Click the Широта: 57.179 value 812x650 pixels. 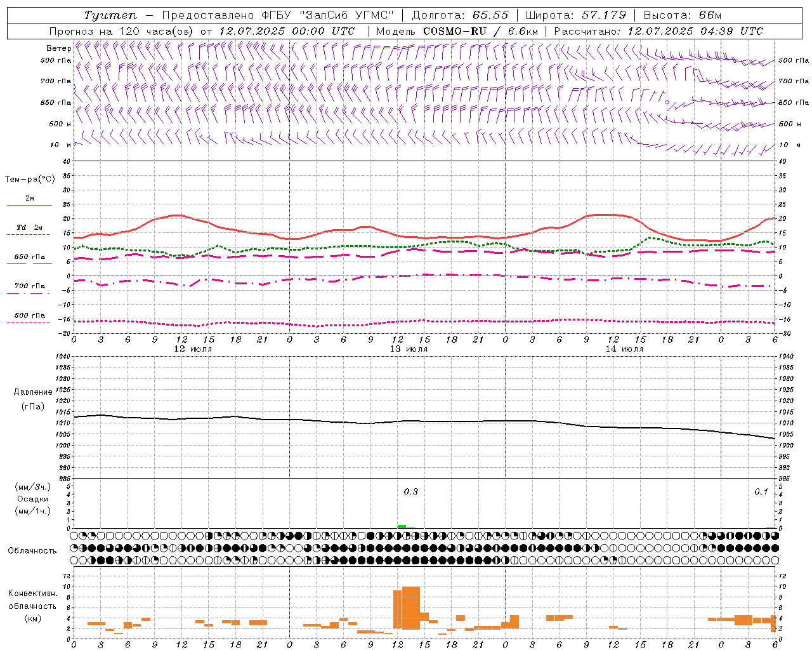pos(575,15)
